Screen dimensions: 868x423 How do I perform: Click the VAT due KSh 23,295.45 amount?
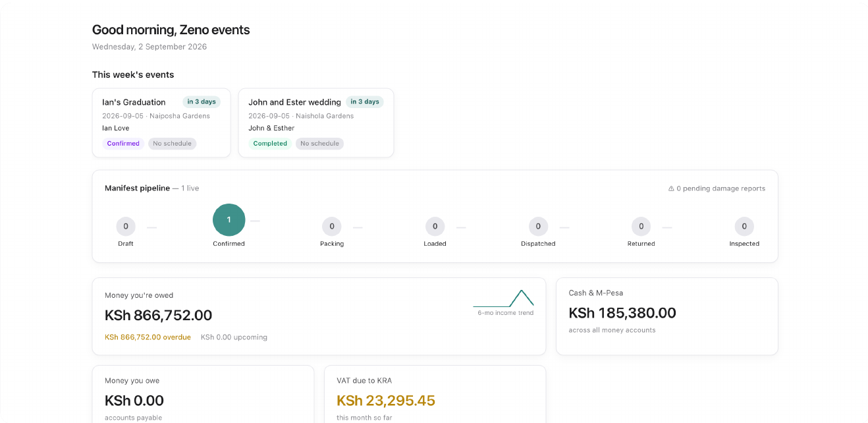(x=386, y=401)
